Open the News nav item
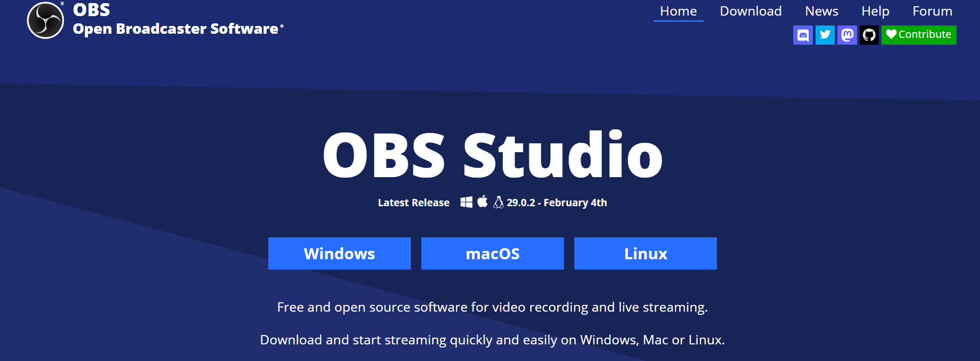Viewport: 980px width, 361px height. pyautogui.click(x=821, y=11)
